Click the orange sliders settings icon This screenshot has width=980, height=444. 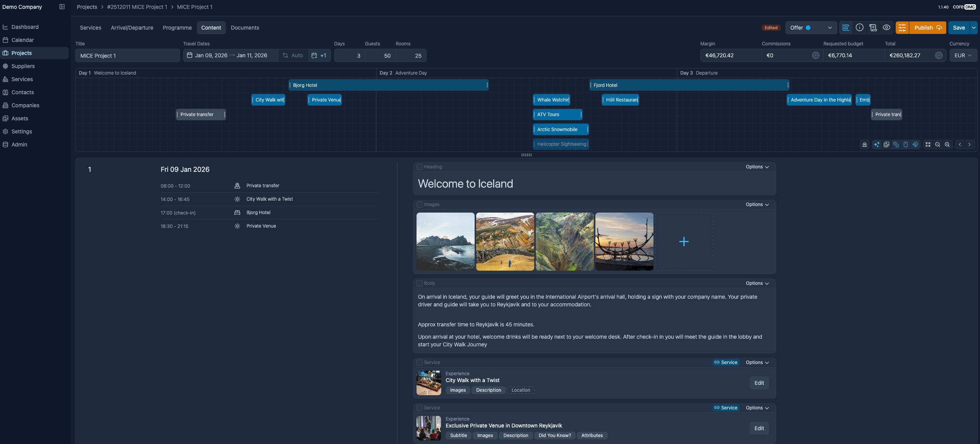tap(902, 28)
